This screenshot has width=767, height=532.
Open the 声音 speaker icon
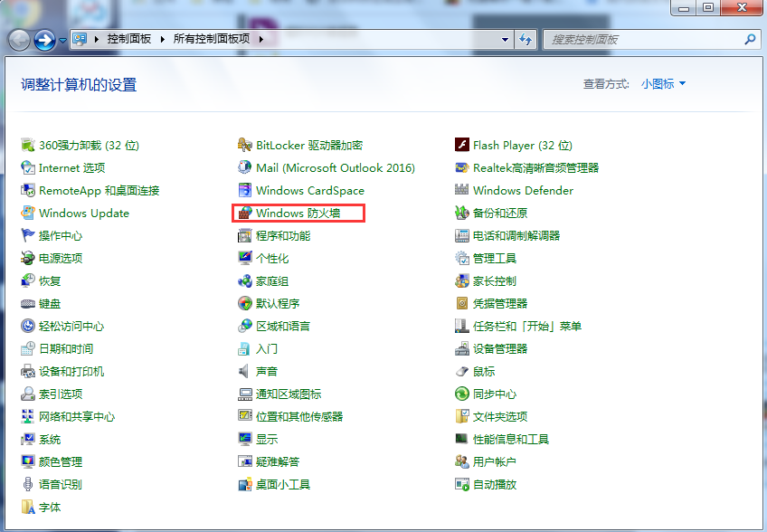[x=243, y=371]
